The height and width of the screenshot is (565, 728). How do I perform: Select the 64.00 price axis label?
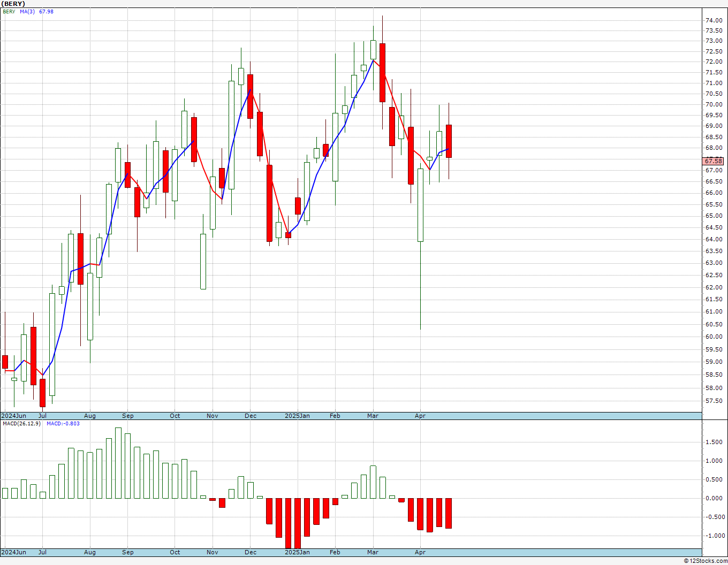click(714, 240)
